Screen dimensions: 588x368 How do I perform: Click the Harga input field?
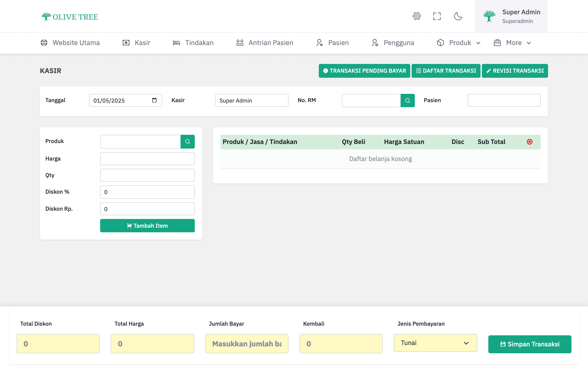coord(147,159)
